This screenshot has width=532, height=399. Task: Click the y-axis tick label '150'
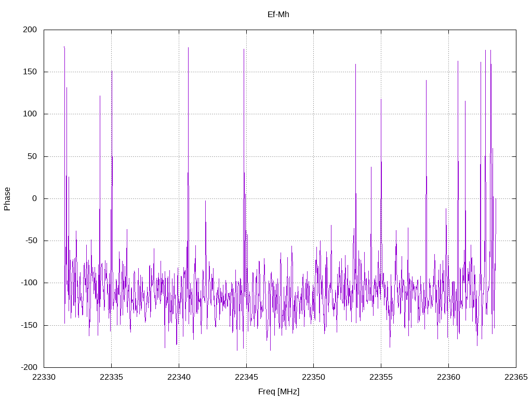click(x=30, y=72)
